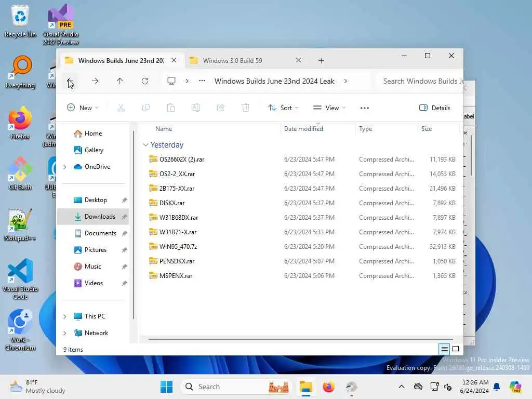Click the PC monitor icon in address bar
The width and height of the screenshot is (532, 399).
coord(171,81)
